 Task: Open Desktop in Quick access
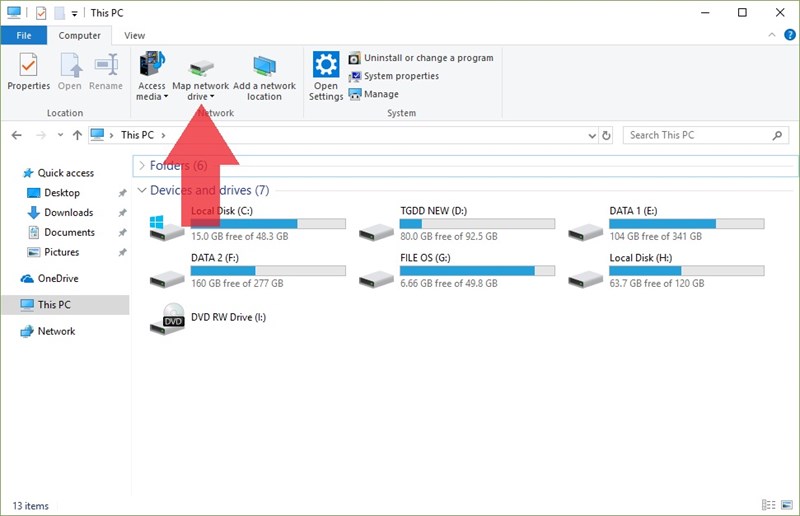point(54,193)
